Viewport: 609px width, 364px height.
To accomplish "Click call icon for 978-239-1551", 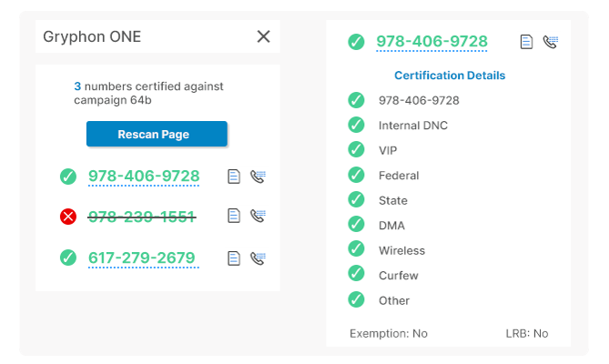I will click(x=258, y=216).
